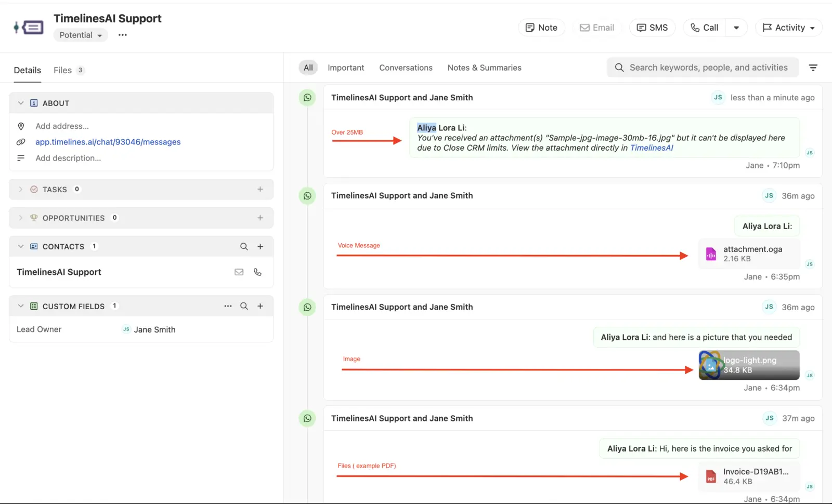This screenshot has height=504, width=832.
Task: Search contacts with the magnifier icon
Action: (244, 246)
